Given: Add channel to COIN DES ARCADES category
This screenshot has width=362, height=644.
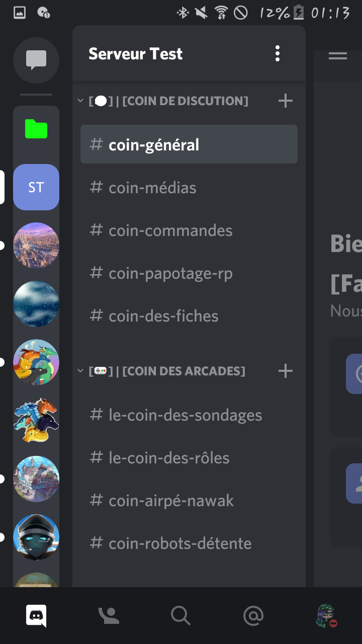Looking at the screenshot, I should (285, 371).
